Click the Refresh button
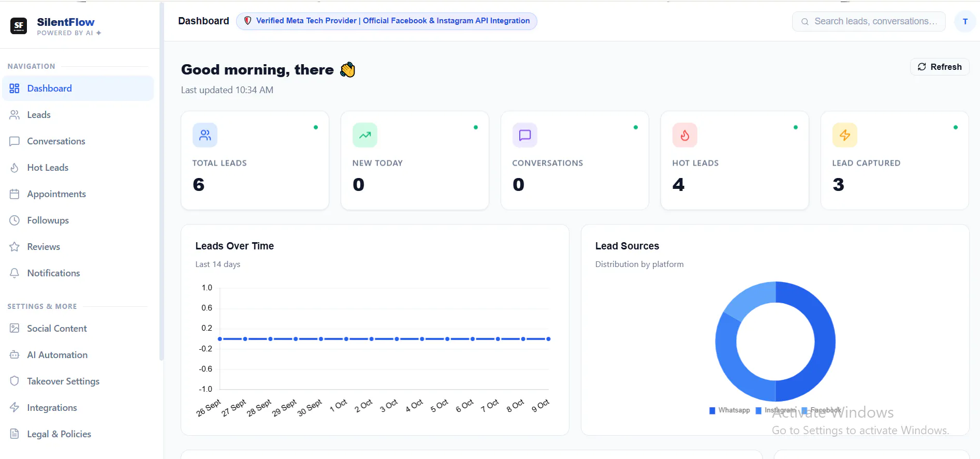This screenshot has width=980, height=459. tap(940, 67)
